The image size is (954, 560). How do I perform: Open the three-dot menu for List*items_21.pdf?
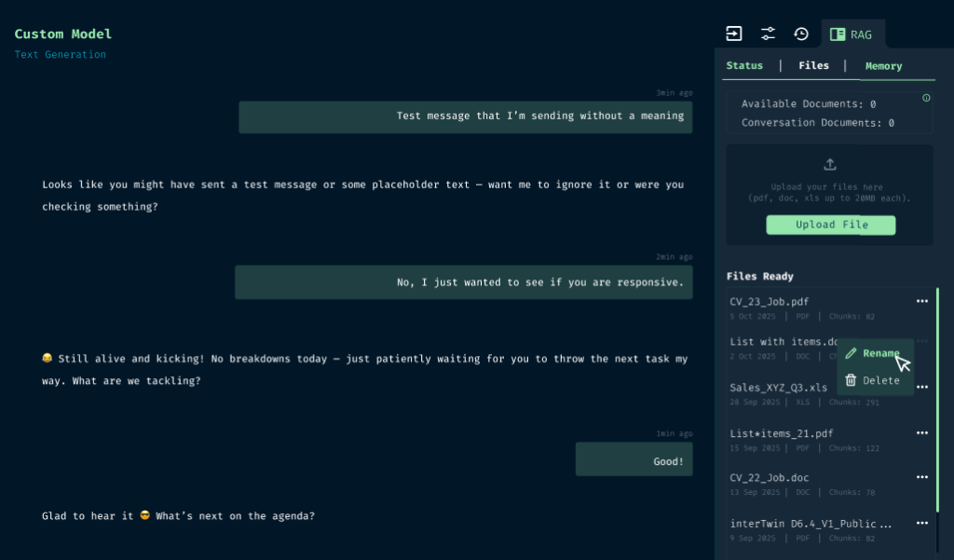tap(921, 433)
